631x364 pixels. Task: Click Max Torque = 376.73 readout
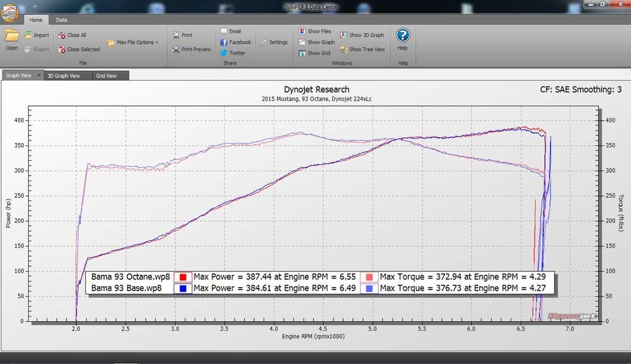[x=463, y=288]
